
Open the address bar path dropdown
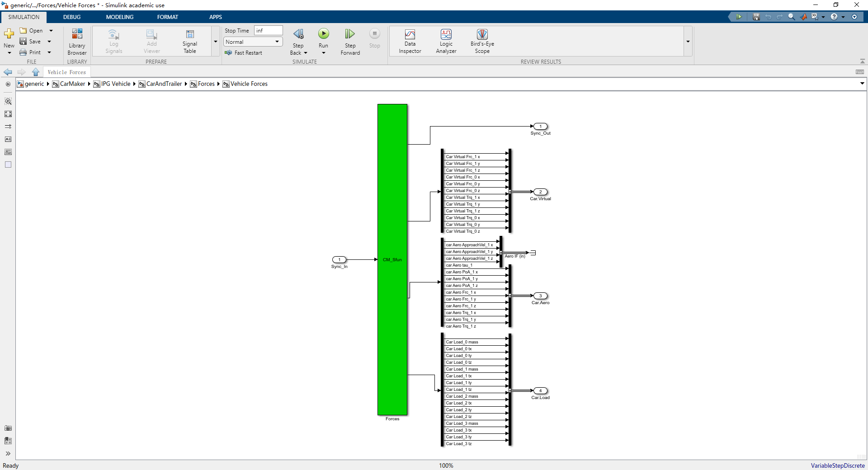click(862, 84)
